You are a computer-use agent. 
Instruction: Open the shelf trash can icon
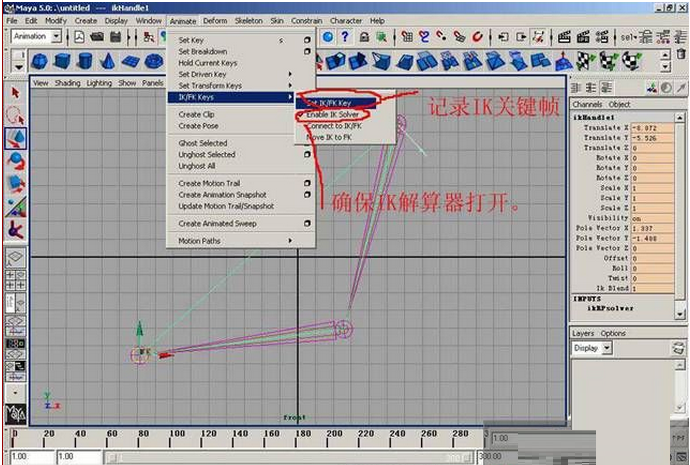(681, 55)
